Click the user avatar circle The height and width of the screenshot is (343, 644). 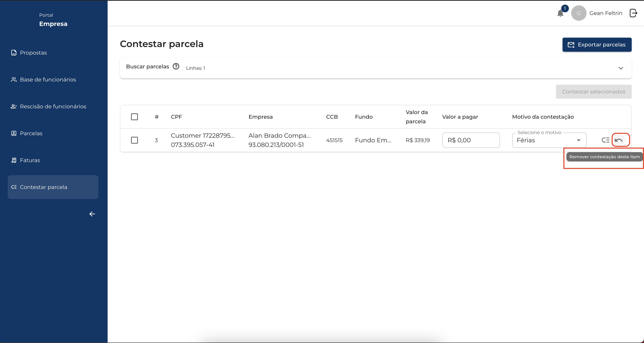[578, 13]
